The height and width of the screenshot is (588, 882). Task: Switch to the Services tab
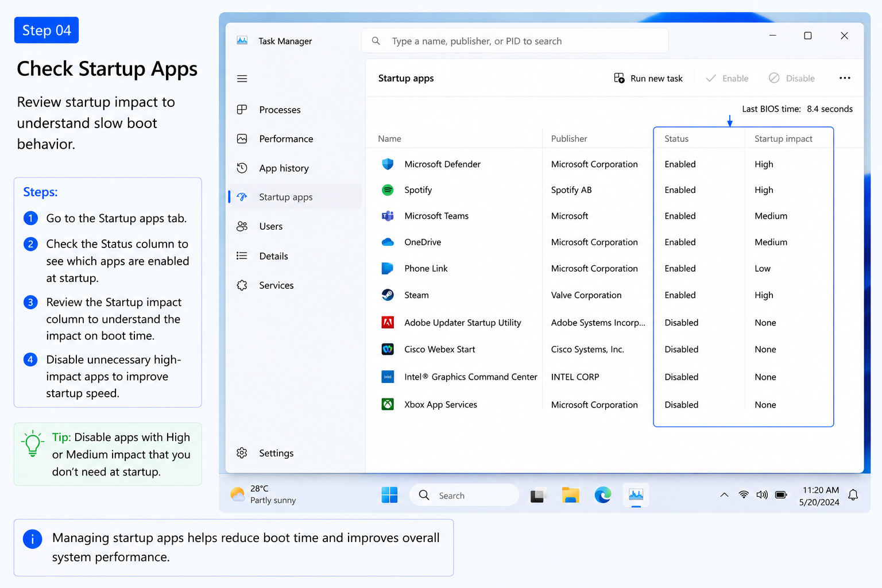point(295,285)
